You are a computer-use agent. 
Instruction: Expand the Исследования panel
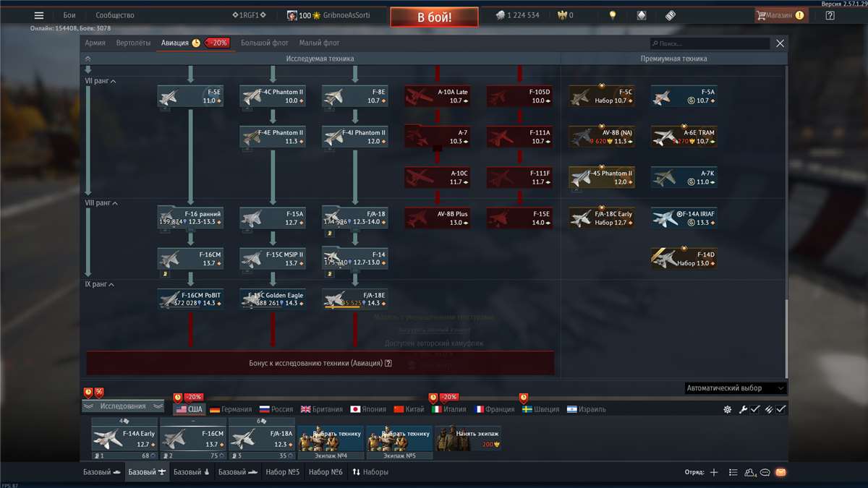pyautogui.click(x=123, y=406)
